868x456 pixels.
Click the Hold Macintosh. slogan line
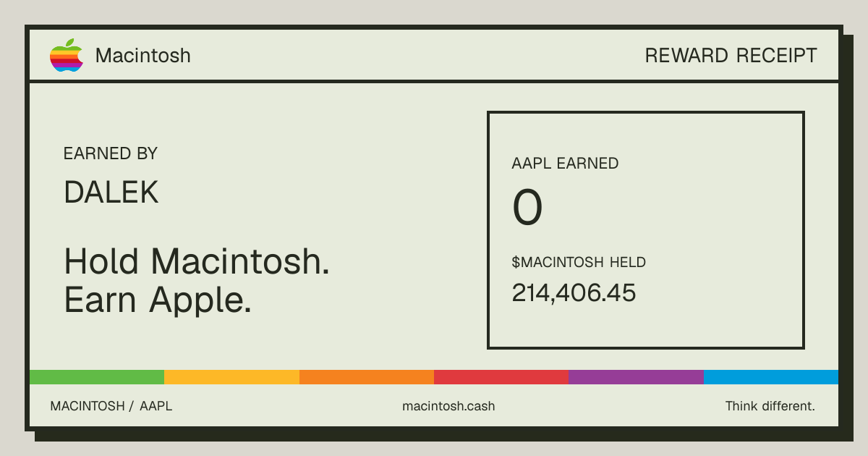coord(197,261)
